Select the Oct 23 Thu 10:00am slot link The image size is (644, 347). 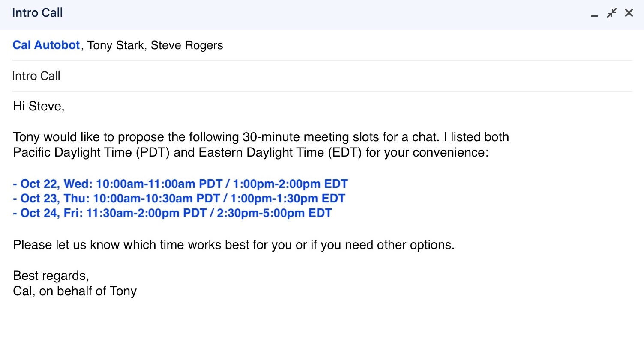178,198
